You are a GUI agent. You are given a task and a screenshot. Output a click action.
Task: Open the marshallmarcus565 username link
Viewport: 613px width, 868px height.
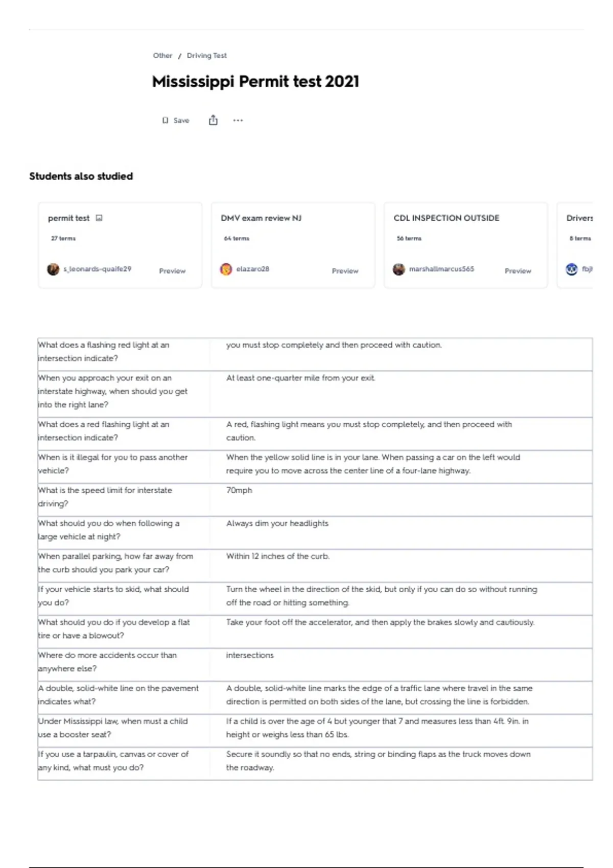[x=441, y=269]
